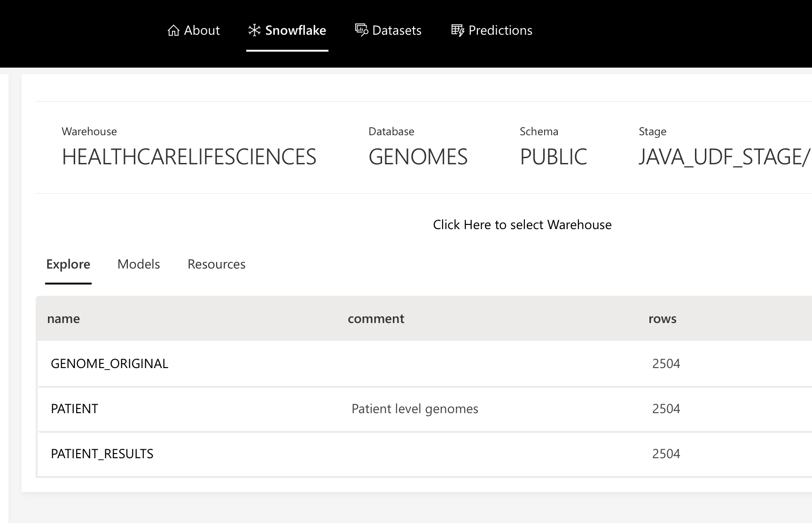This screenshot has height=523, width=812.
Task: Click the Stage label
Action: click(x=653, y=132)
